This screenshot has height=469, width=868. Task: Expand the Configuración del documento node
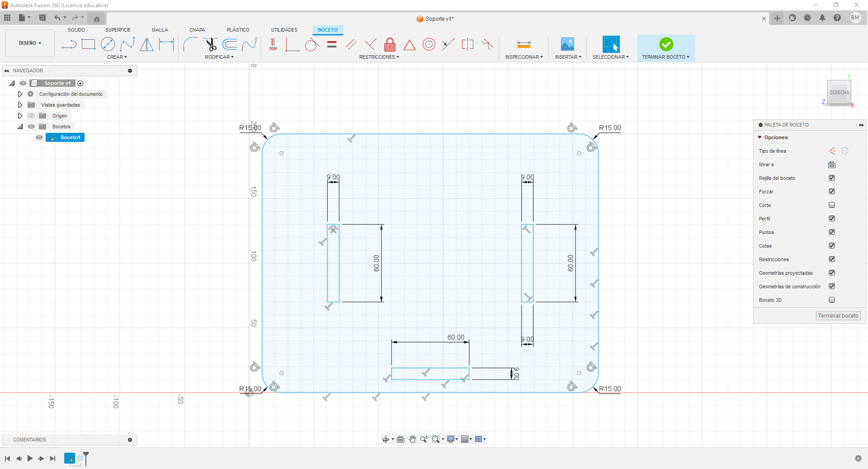tap(20, 94)
